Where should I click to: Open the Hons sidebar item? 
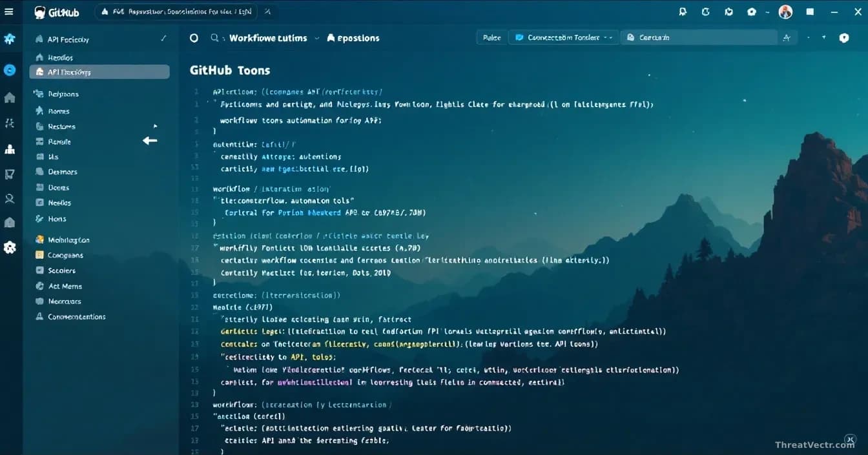[57, 219]
